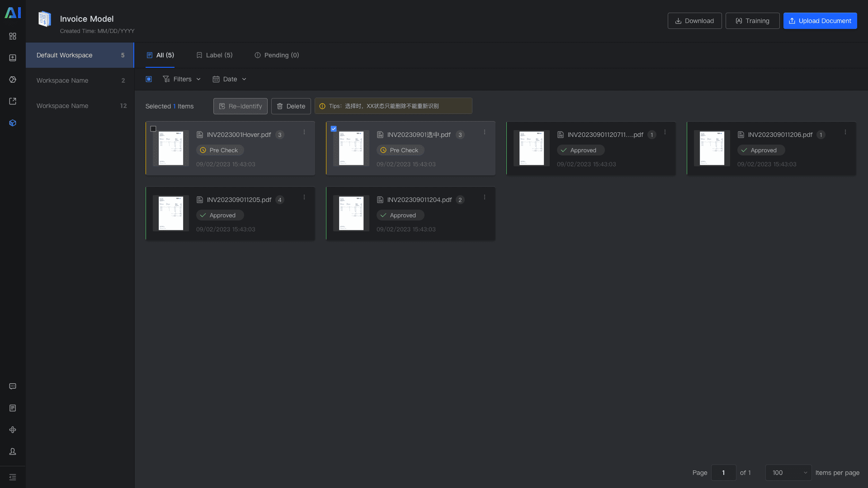Click the page number input field
This screenshot has width=868, height=488.
723,473
